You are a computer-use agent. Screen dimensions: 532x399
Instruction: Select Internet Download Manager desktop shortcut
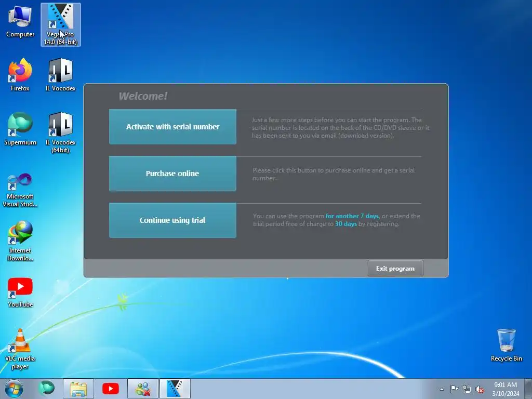click(20, 241)
